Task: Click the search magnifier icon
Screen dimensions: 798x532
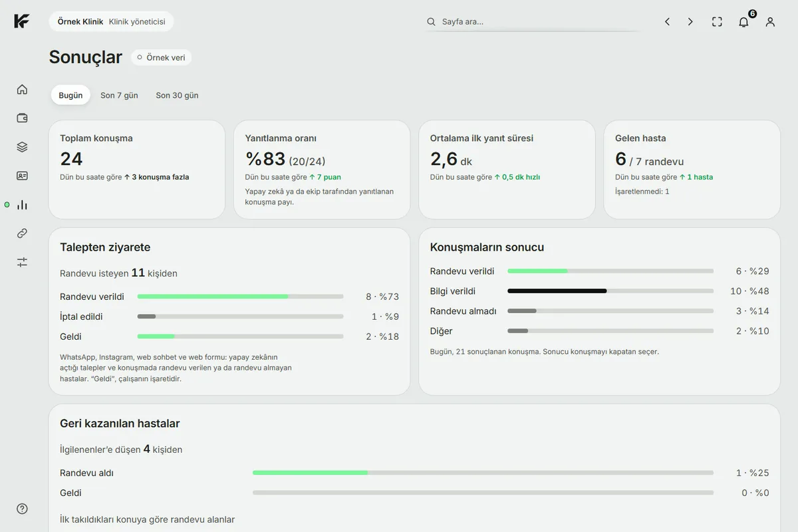Action: click(431, 22)
